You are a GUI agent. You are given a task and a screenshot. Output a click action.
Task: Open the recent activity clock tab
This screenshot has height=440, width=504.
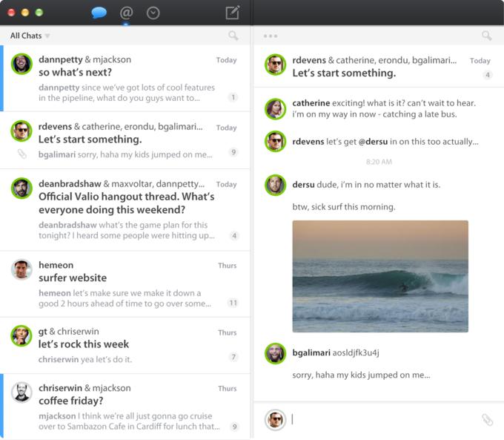(153, 13)
